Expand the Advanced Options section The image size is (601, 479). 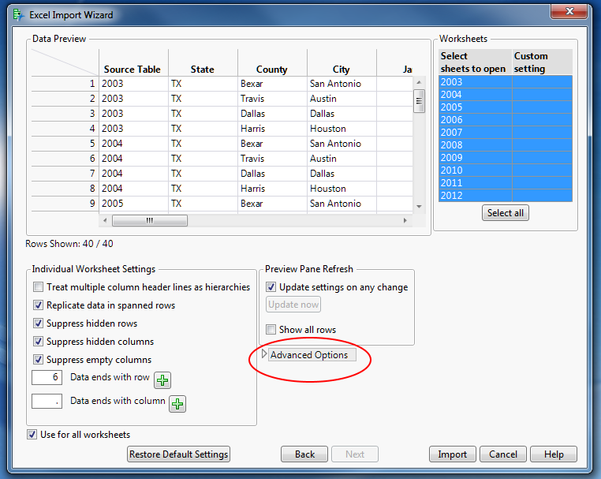point(264,354)
